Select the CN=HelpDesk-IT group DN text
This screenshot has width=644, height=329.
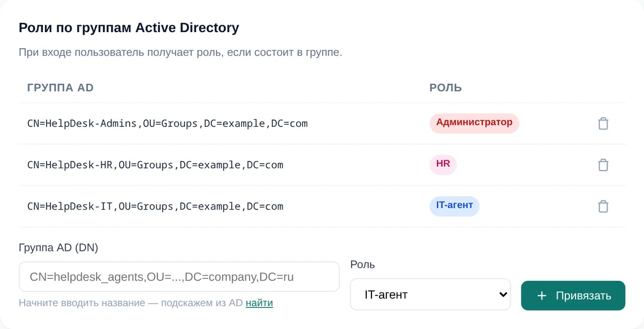tap(155, 206)
